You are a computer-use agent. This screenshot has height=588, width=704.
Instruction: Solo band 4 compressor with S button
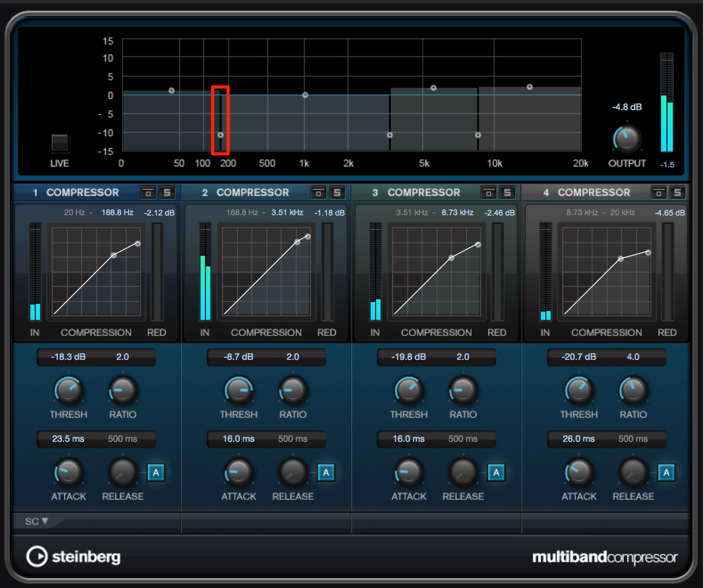678,192
